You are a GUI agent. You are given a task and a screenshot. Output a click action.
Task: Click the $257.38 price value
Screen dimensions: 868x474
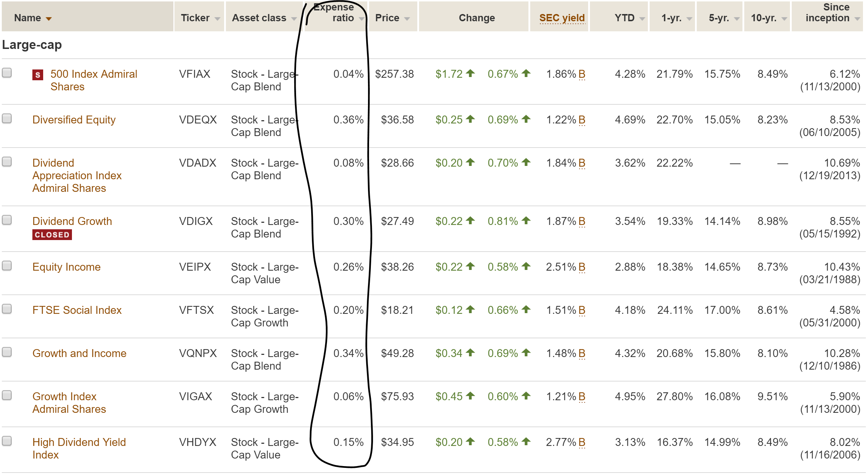coord(394,74)
